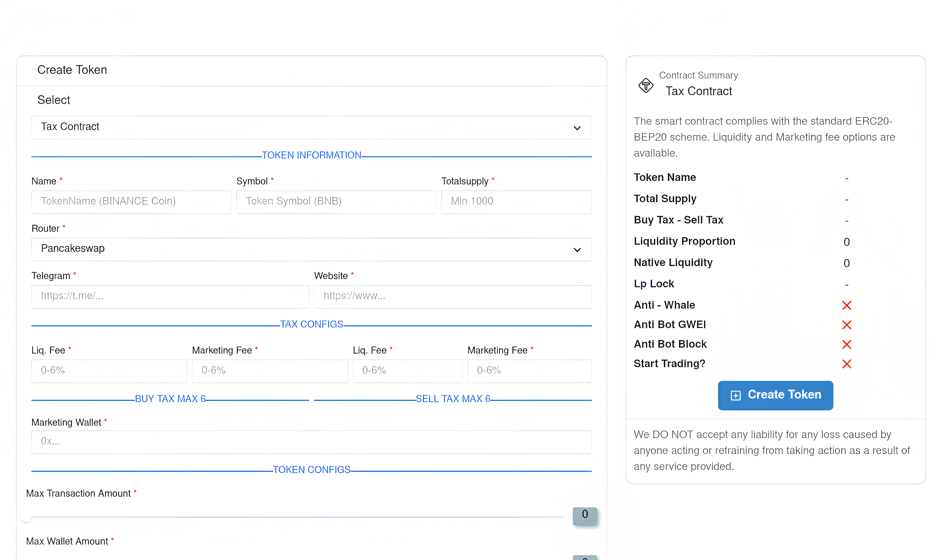936x560 pixels.
Task: Click the Contract Summary token icon
Action: point(646,85)
